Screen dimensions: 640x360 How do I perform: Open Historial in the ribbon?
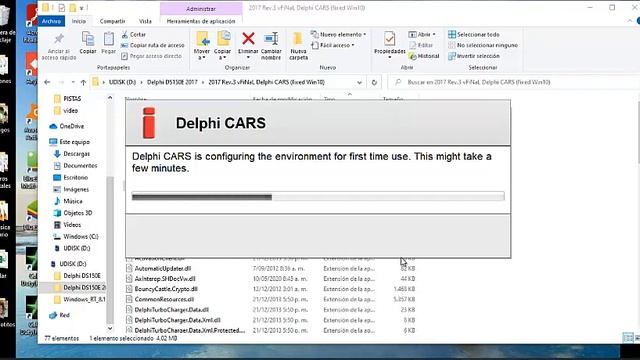[424, 56]
